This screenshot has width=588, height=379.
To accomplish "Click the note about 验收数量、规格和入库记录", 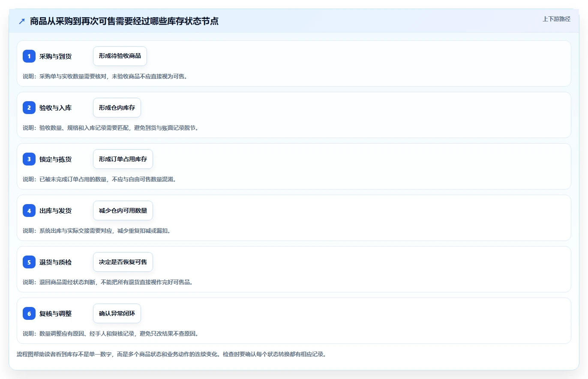I will pos(111,128).
